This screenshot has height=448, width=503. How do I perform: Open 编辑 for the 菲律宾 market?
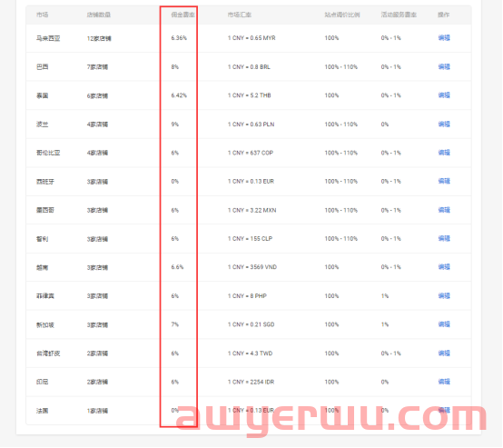point(444,295)
